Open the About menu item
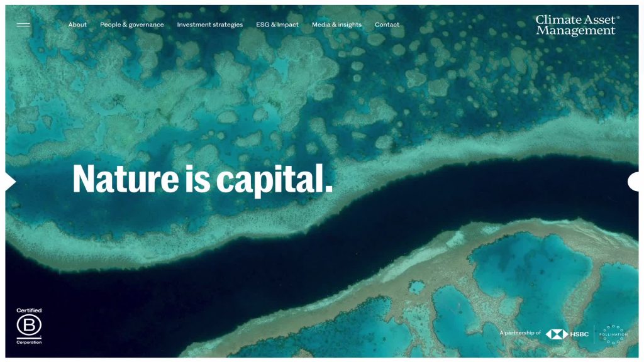The width and height of the screenshot is (644, 362). tap(77, 25)
